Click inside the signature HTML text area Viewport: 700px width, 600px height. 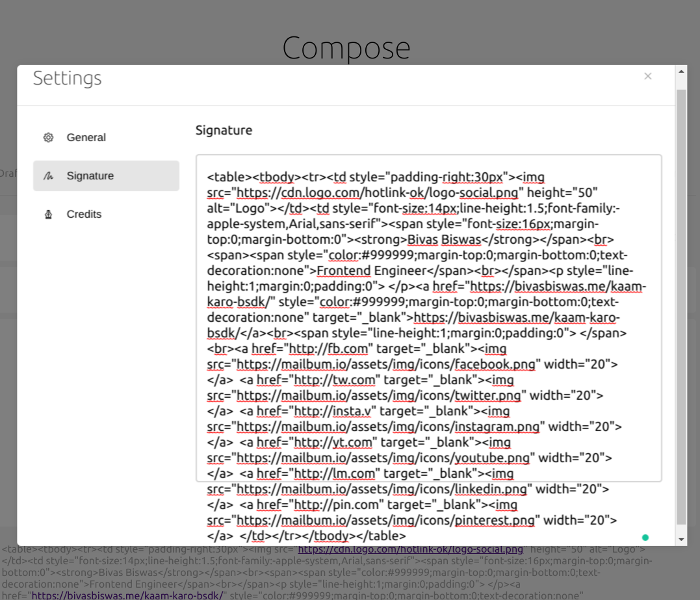428,319
